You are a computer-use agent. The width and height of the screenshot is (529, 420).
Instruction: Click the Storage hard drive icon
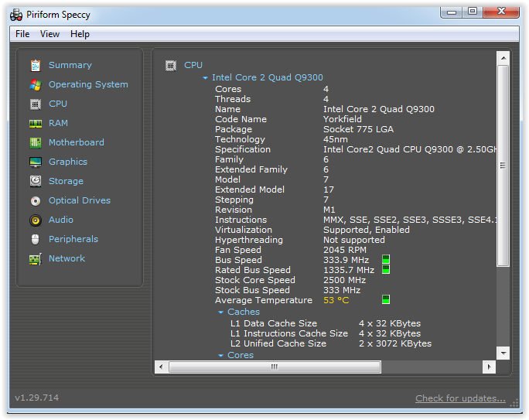[x=36, y=182]
